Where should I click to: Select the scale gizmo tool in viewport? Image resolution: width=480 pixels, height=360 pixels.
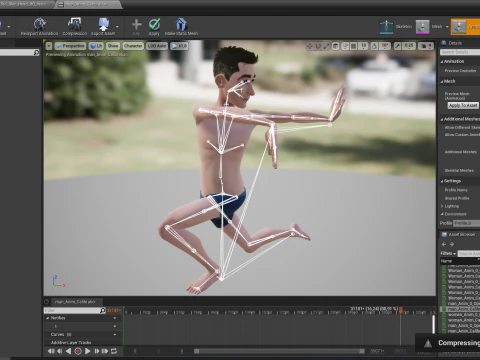click(x=326, y=46)
